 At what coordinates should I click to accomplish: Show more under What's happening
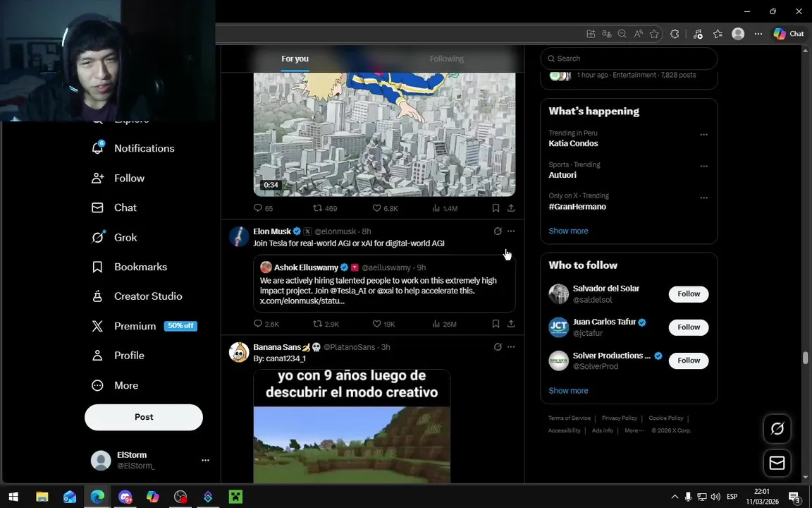coord(568,231)
